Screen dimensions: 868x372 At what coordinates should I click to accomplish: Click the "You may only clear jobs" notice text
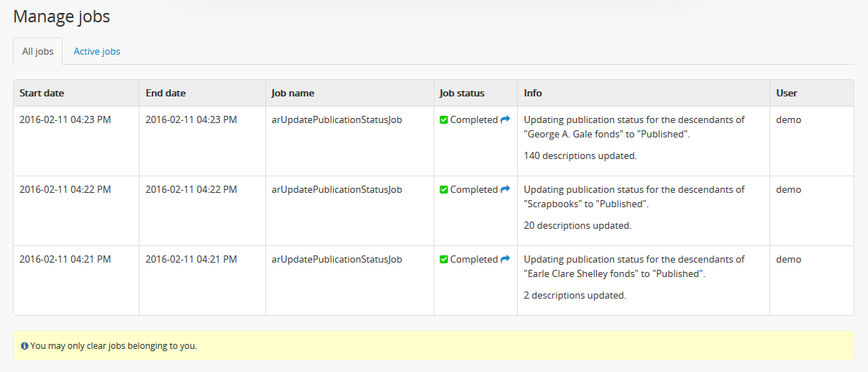(x=114, y=346)
